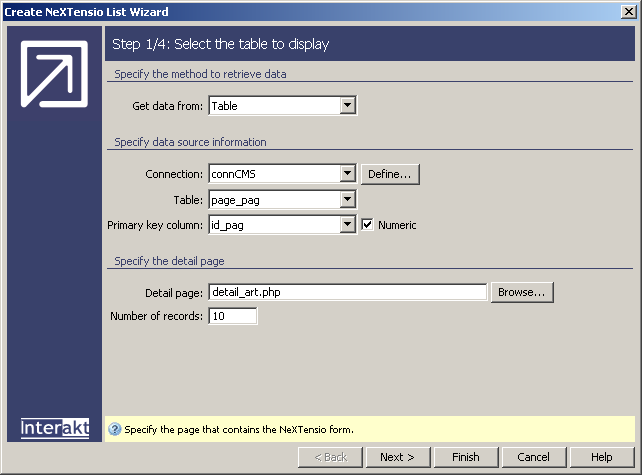Toggle the Numeric checkbox
642x475 pixels.
367,225
